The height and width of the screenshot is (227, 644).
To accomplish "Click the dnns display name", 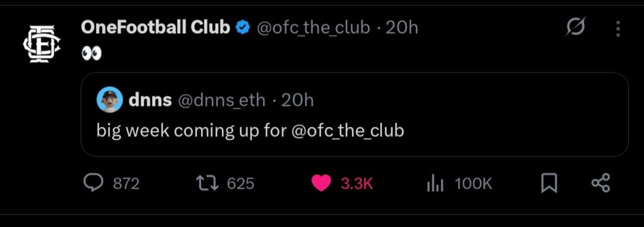I will click(x=150, y=100).
